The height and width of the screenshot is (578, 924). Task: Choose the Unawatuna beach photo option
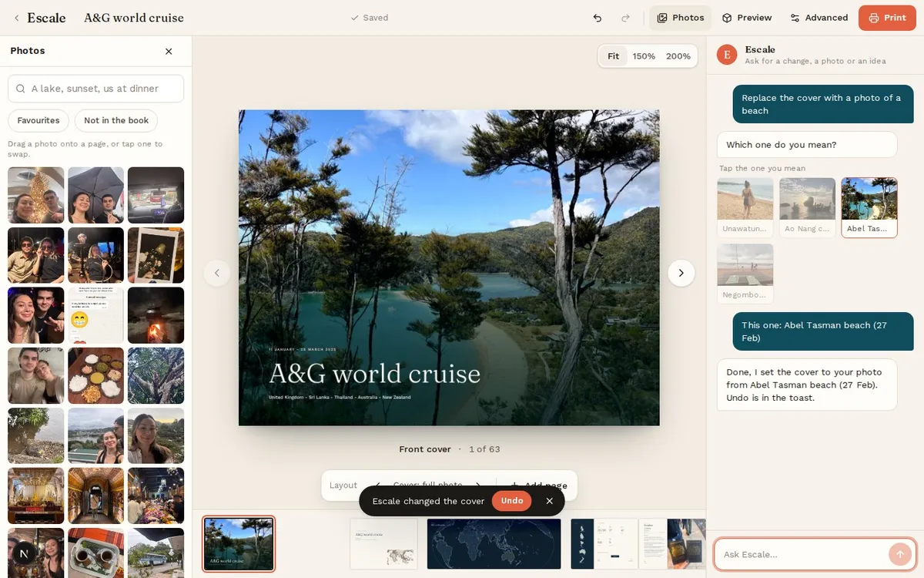click(745, 207)
